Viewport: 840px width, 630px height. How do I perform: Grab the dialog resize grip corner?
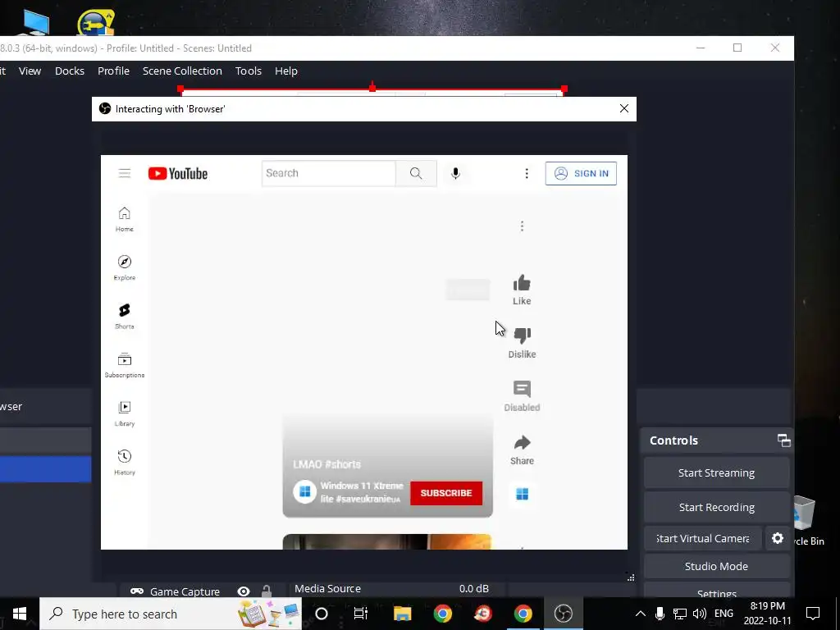click(x=631, y=577)
